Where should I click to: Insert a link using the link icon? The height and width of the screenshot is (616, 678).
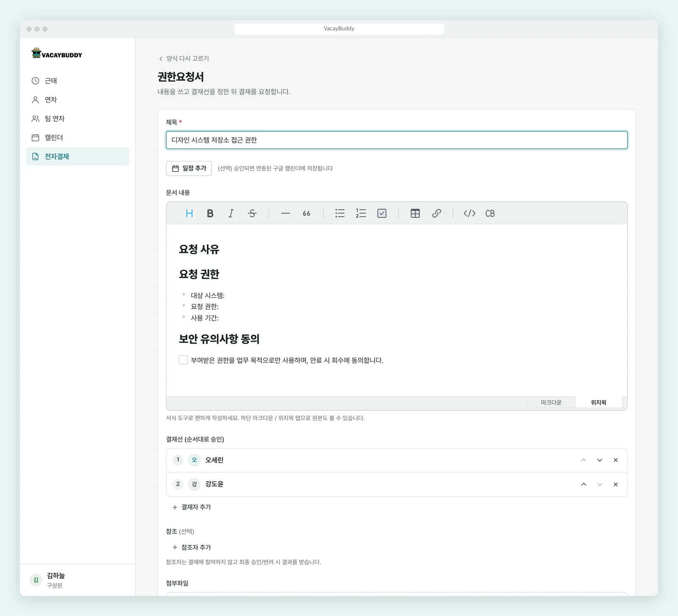tap(436, 214)
